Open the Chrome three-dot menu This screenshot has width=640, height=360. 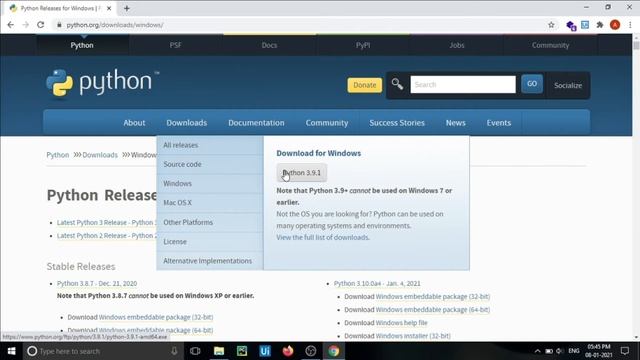click(630, 25)
